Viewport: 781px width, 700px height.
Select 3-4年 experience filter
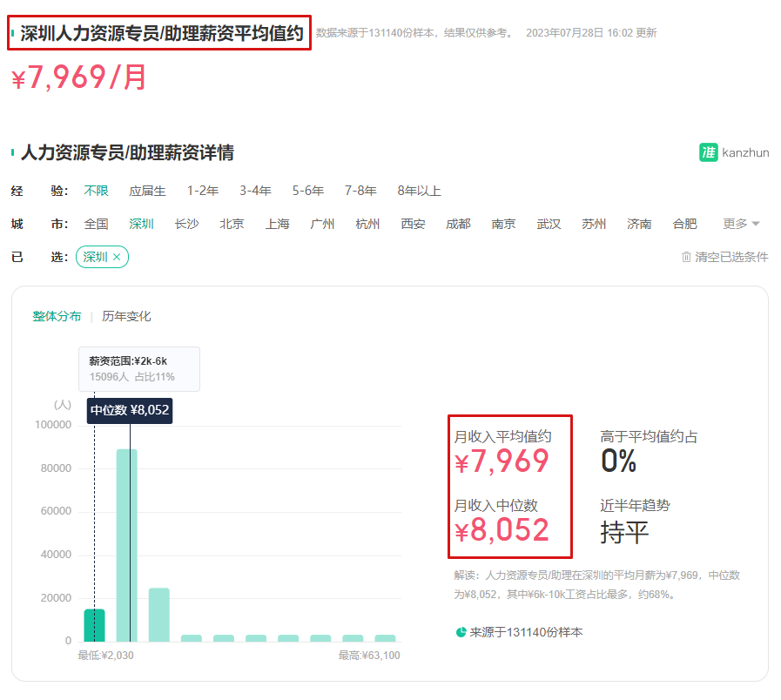point(255,191)
